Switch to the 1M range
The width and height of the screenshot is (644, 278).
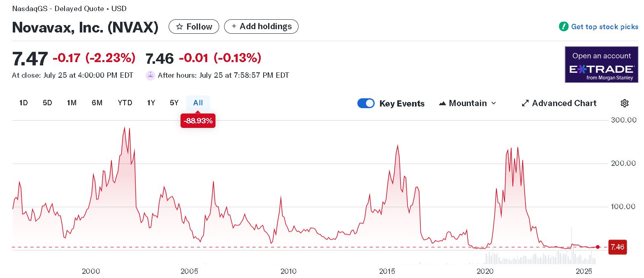tap(72, 103)
